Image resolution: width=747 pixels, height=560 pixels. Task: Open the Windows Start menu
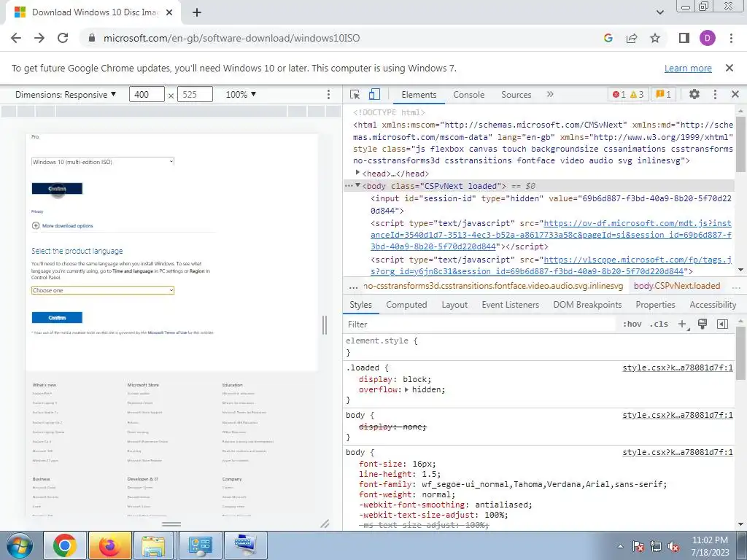(x=20, y=545)
